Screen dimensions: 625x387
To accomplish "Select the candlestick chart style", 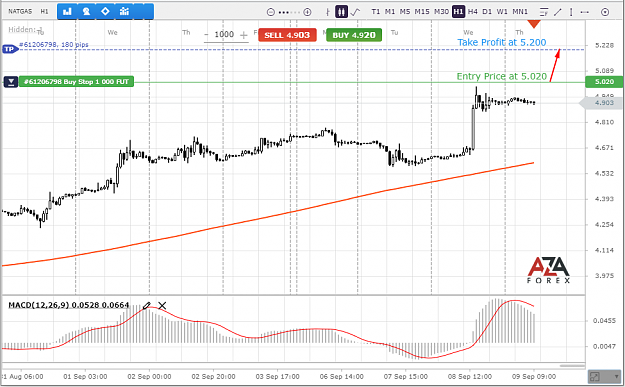I will coord(341,12).
